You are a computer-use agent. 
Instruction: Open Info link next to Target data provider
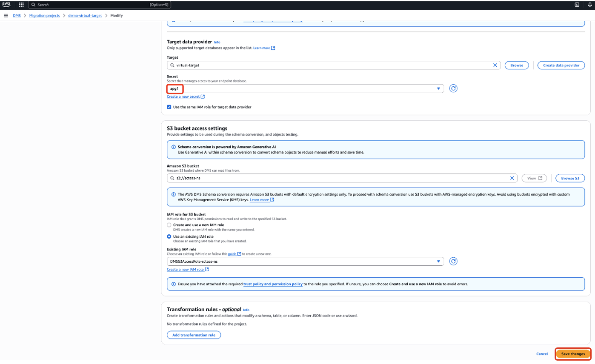coord(217,42)
